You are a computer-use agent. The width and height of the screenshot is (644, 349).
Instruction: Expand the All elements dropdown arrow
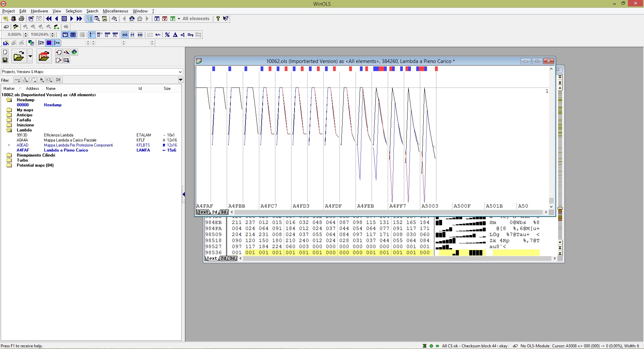(x=179, y=19)
